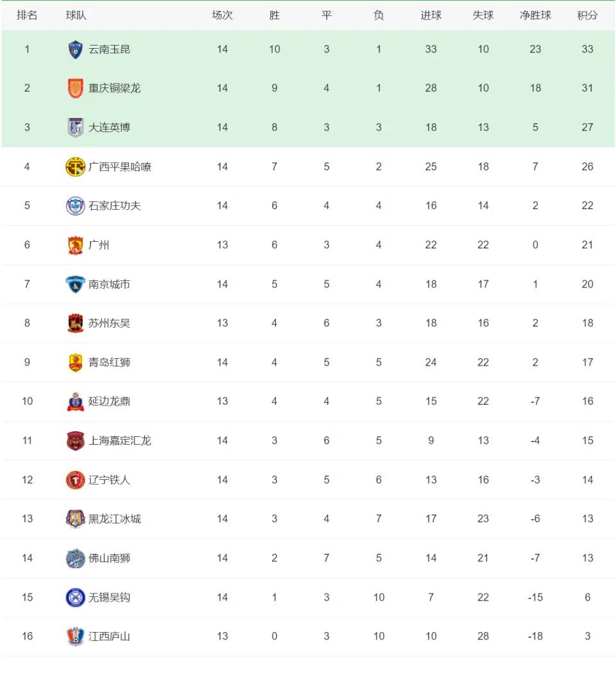Click the 石家庄功夫 club crest
Screen dimensions: 616x675
point(75,206)
